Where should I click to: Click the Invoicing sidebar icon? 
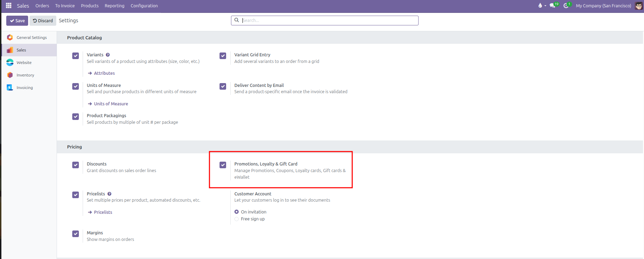10,88
